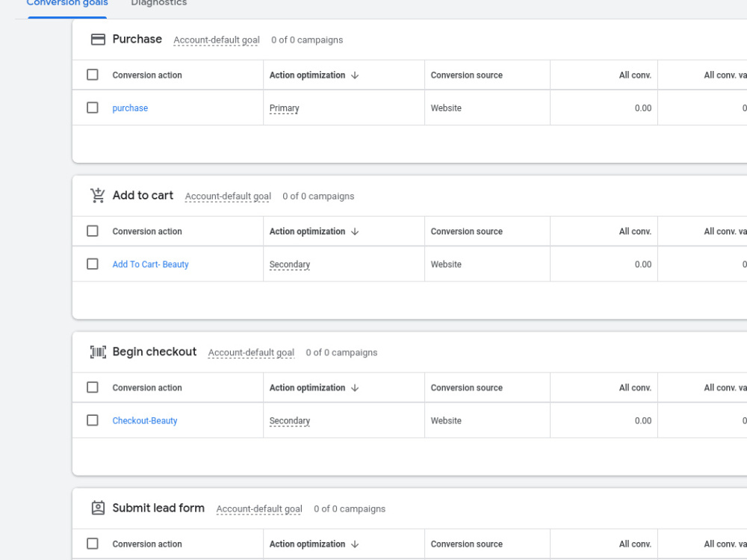Sort Begin checkout table by Action optimization arrow

[355, 388]
